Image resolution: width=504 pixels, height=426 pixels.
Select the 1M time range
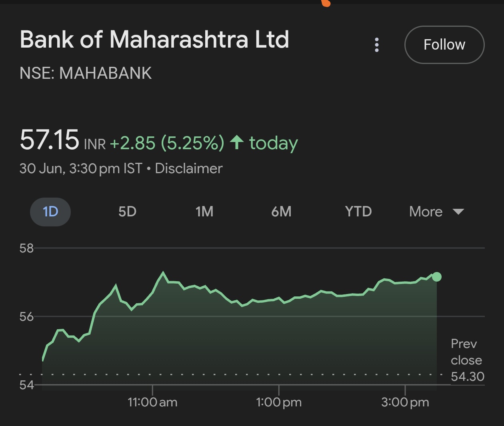(204, 212)
